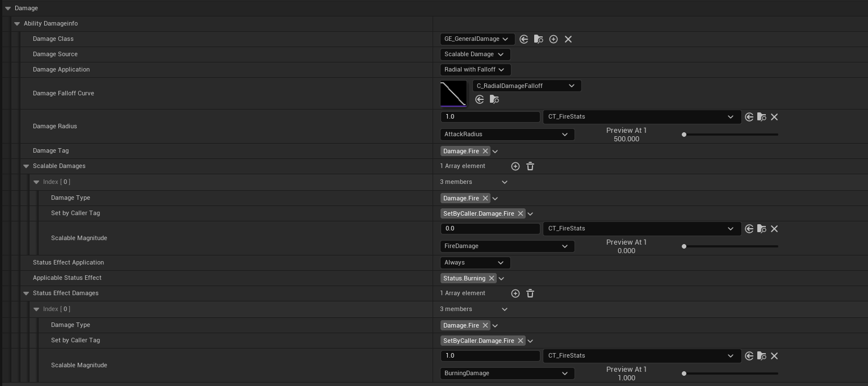Empty the Scalable Damages array with trash icon

(530, 166)
